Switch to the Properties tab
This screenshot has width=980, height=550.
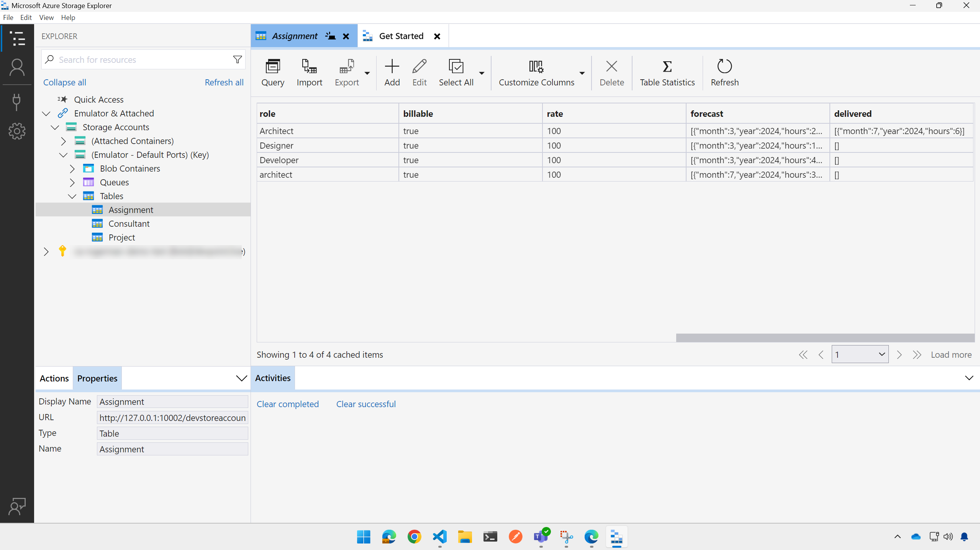click(x=97, y=378)
